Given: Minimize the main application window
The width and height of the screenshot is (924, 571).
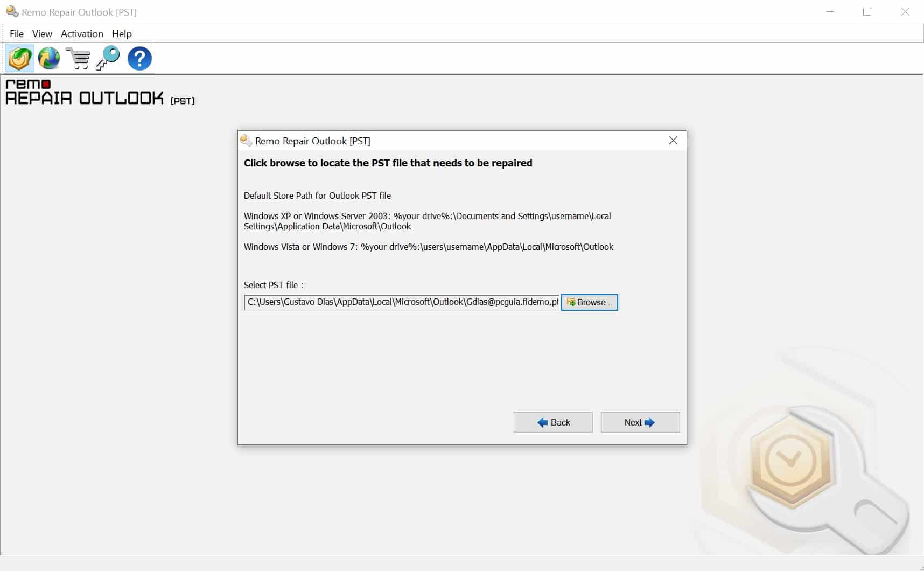Looking at the screenshot, I should (x=830, y=12).
